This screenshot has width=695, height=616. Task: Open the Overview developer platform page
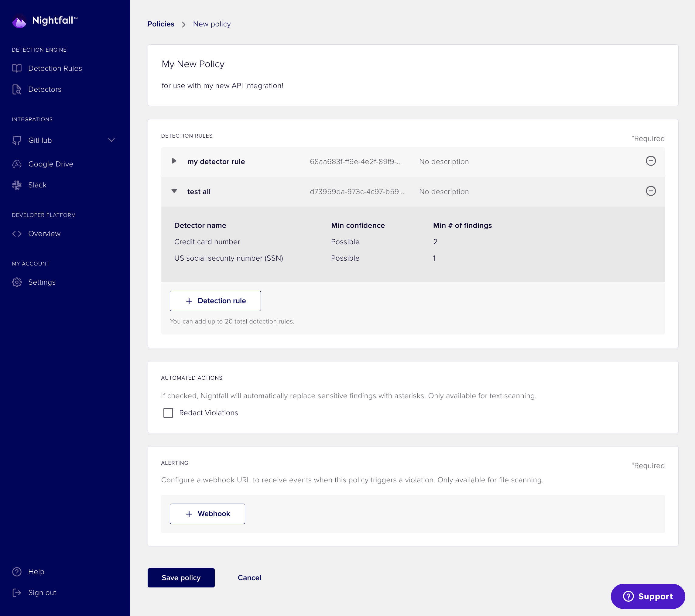click(44, 234)
